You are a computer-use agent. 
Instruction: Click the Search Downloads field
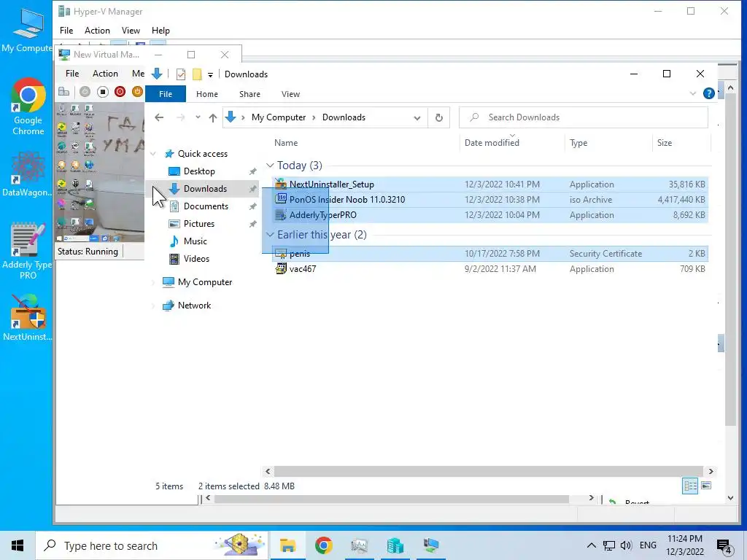pyautogui.click(x=583, y=117)
